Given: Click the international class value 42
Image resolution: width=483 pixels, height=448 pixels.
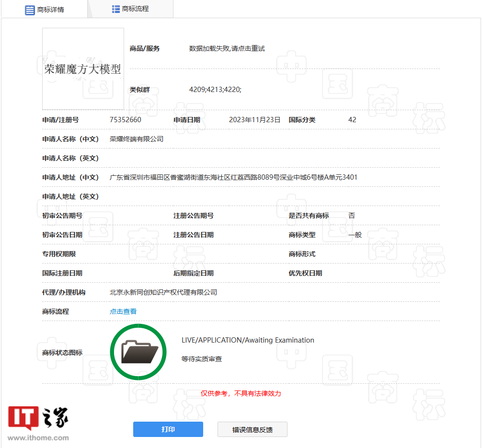Looking at the screenshot, I should point(352,120).
